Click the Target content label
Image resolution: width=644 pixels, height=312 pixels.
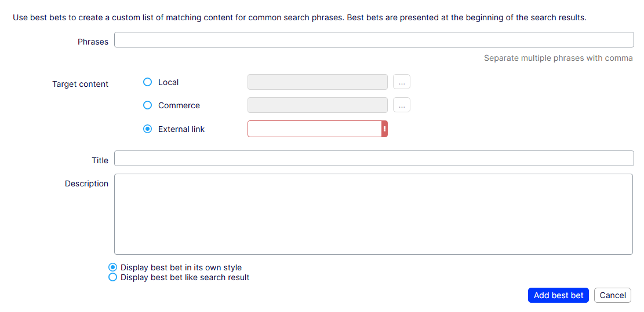click(80, 84)
